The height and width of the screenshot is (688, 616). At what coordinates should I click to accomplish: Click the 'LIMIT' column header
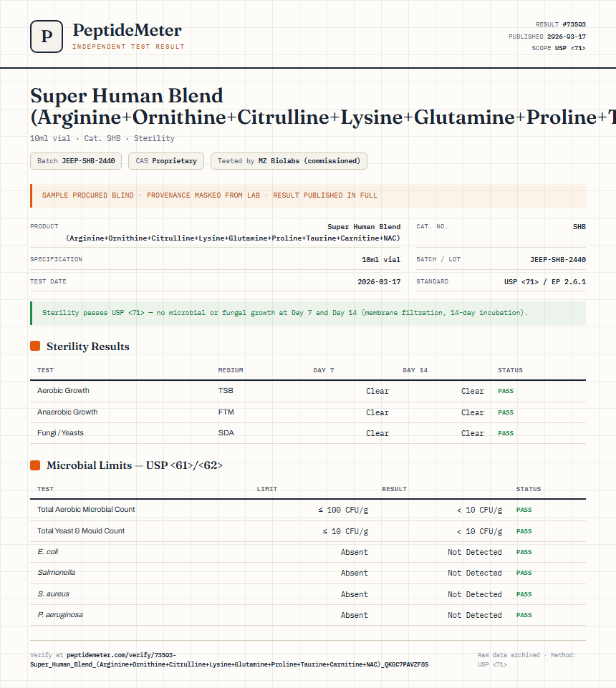(x=267, y=489)
